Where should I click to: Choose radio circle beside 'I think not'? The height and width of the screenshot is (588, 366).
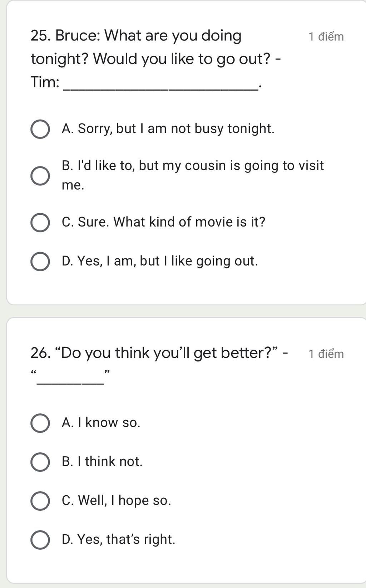coord(40,462)
